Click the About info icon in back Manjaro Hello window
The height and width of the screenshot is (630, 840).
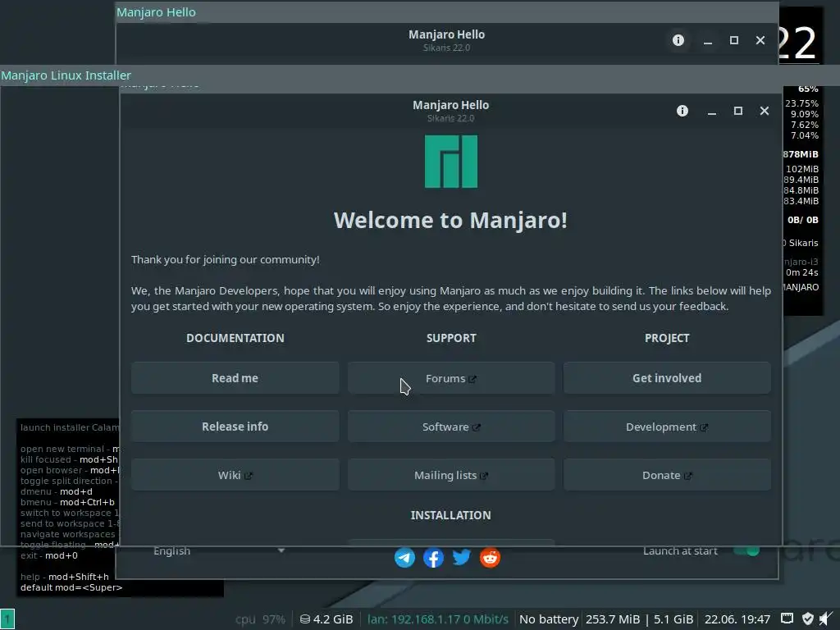(678, 40)
